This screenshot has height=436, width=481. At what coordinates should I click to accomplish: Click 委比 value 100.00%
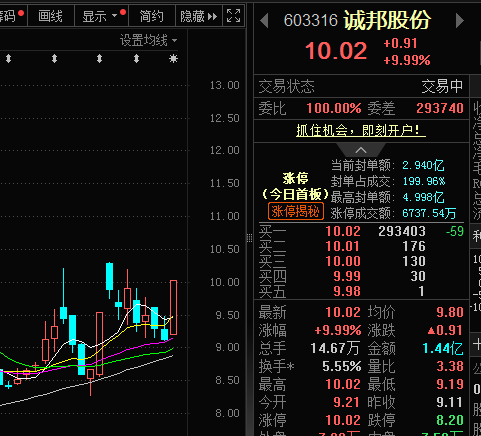(334, 108)
